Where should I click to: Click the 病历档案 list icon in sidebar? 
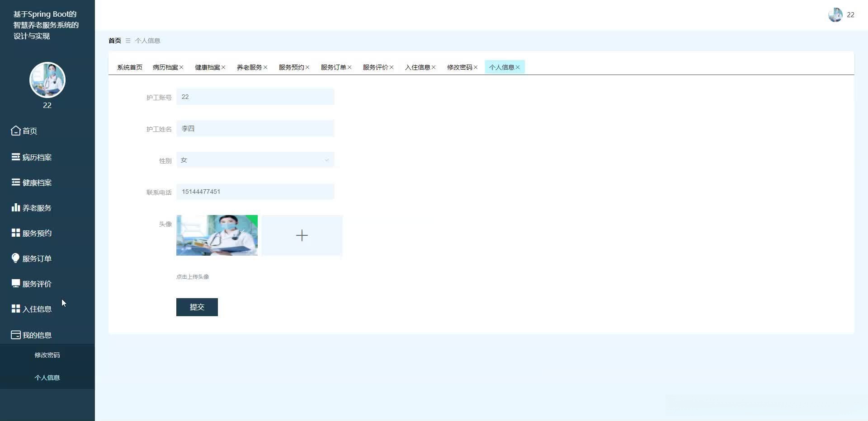16,157
